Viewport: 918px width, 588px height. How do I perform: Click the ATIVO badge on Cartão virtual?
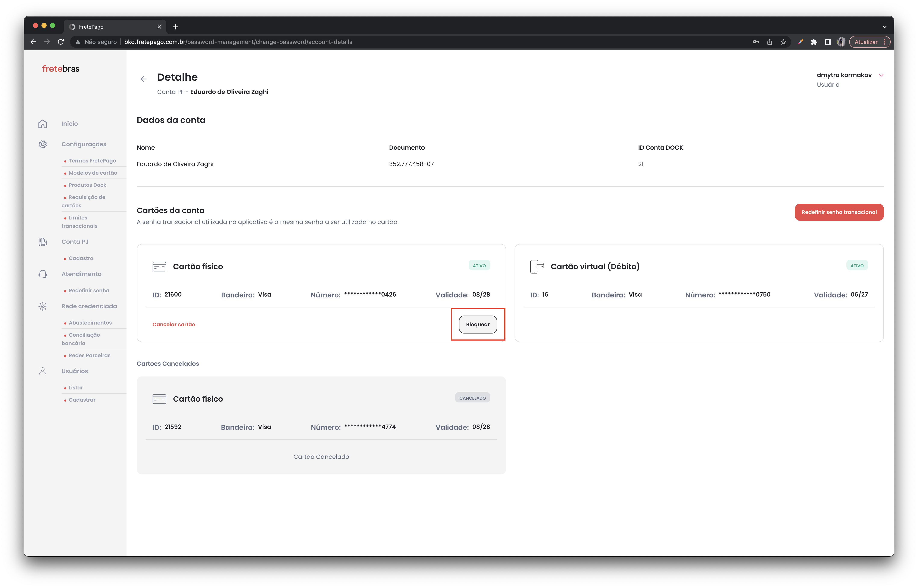857,266
